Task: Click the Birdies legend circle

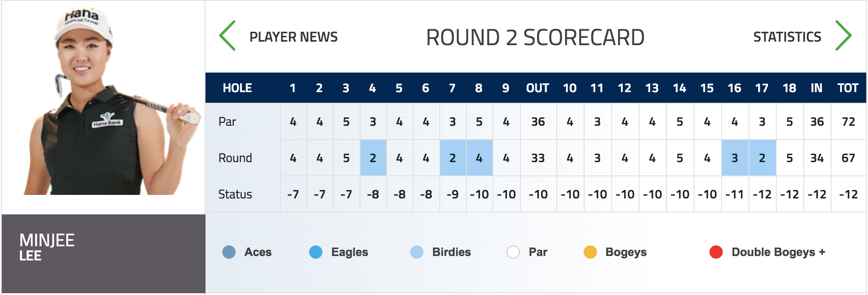Action: coord(417,252)
